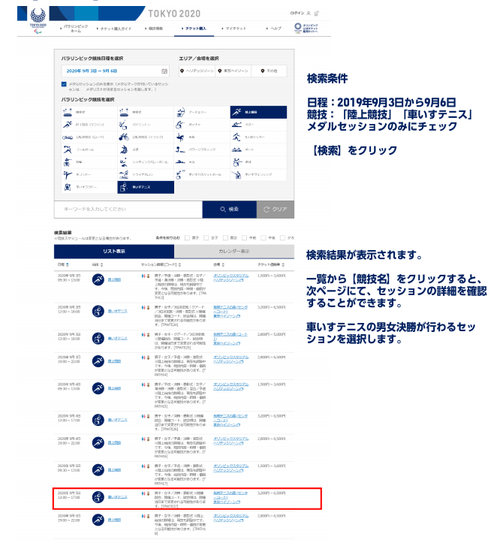Open the calendar icon in date field
The image size is (500, 543).
pos(164,71)
